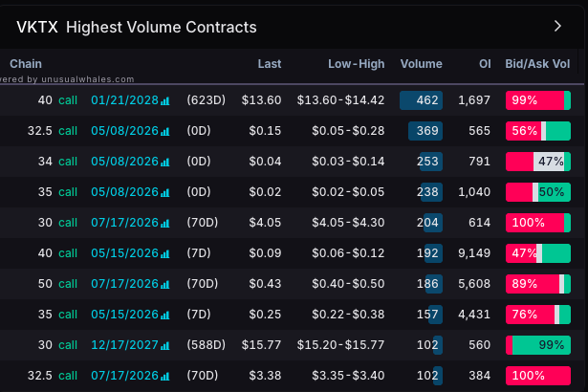The image size is (588, 392).
Task: Open chart icon for 30 call 12/17/2027
Action: pos(165,345)
